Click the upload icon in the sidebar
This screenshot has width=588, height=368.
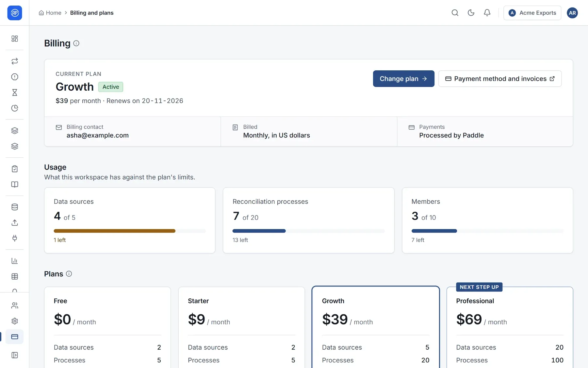pyautogui.click(x=15, y=223)
